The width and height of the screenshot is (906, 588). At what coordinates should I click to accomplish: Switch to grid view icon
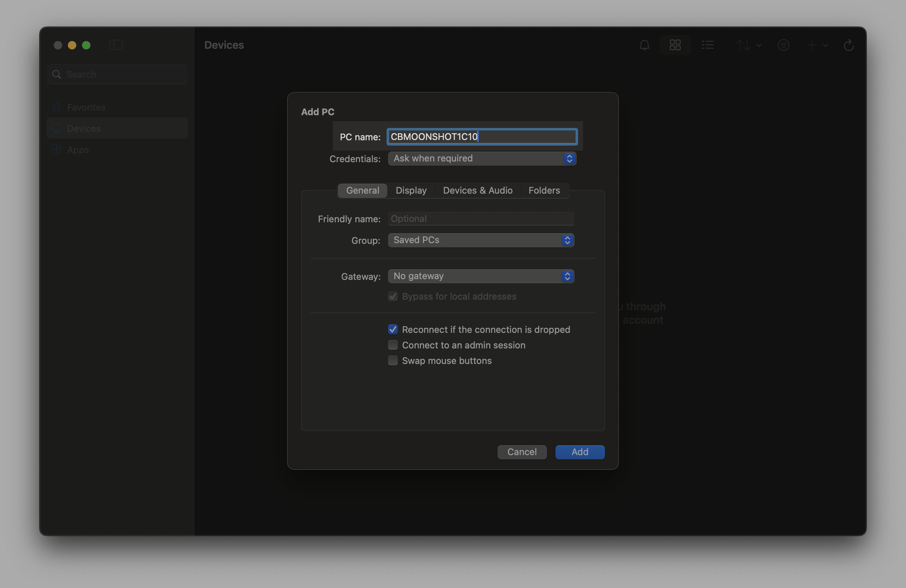(675, 45)
